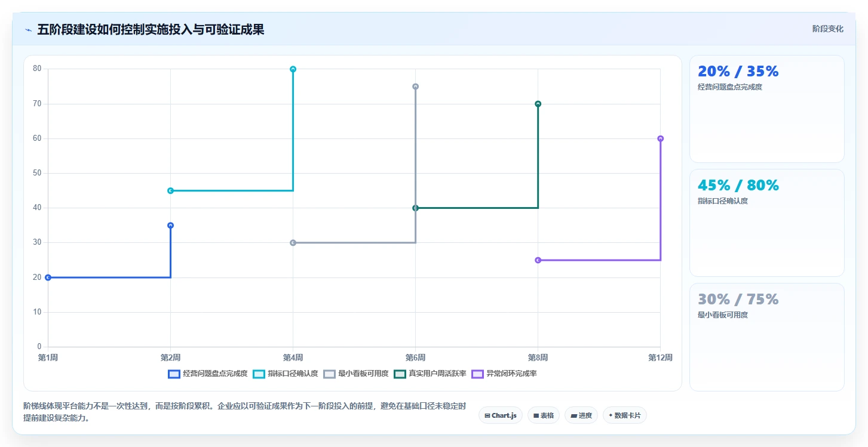Select the 数据卡片 chip
The width and height of the screenshot is (868, 447).
(624, 415)
